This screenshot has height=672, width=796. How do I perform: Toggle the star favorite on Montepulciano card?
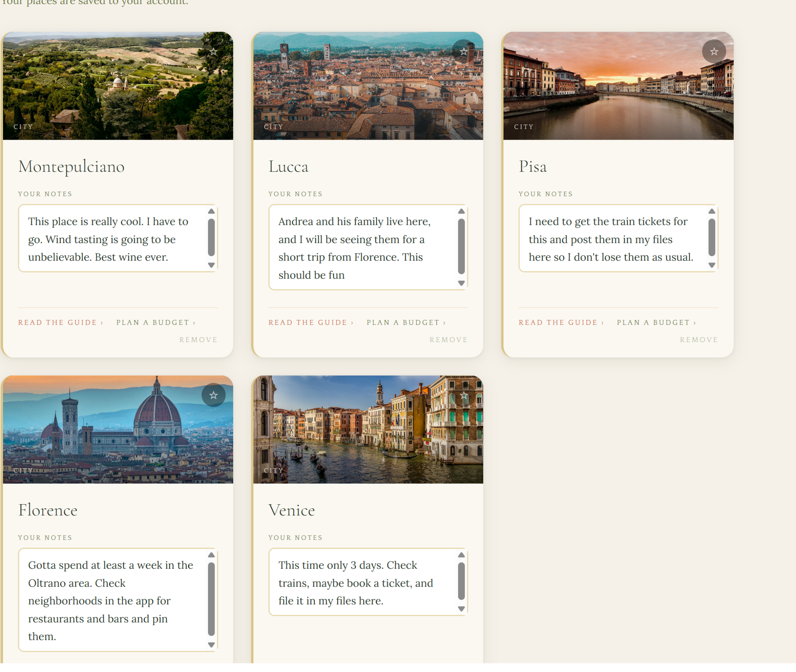tap(214, 52)
